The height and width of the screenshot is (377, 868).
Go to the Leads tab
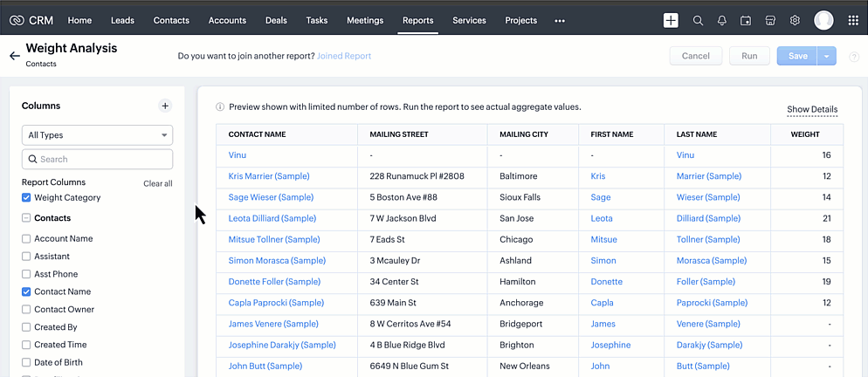122,20
